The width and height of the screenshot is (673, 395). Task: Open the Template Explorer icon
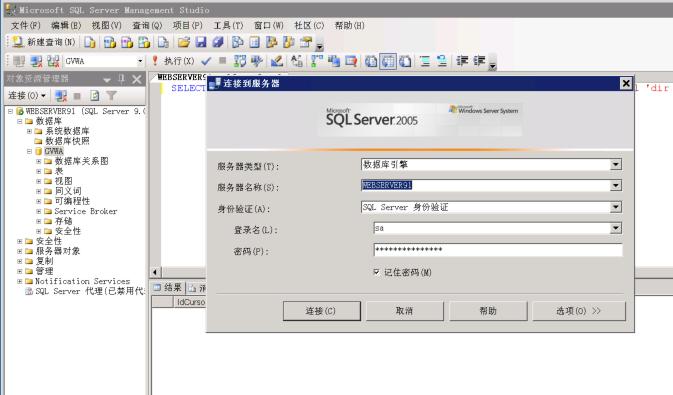289,42
